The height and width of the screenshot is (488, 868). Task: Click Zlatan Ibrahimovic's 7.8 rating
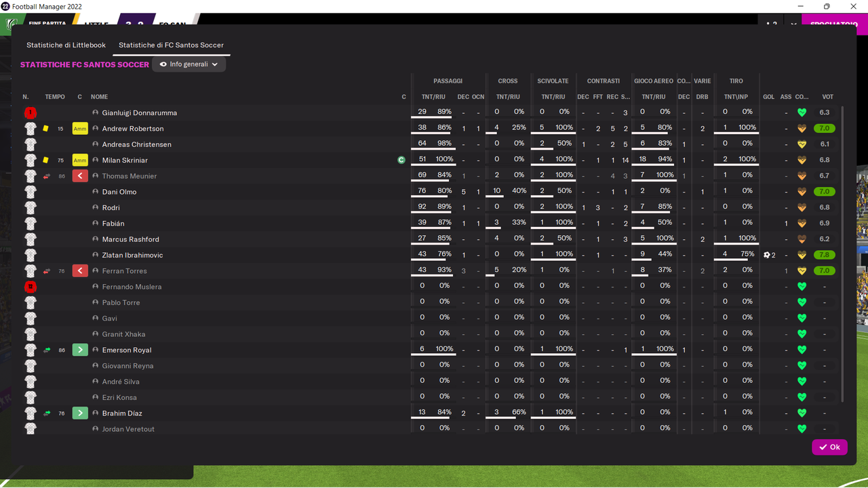click(x=825, y=256)
